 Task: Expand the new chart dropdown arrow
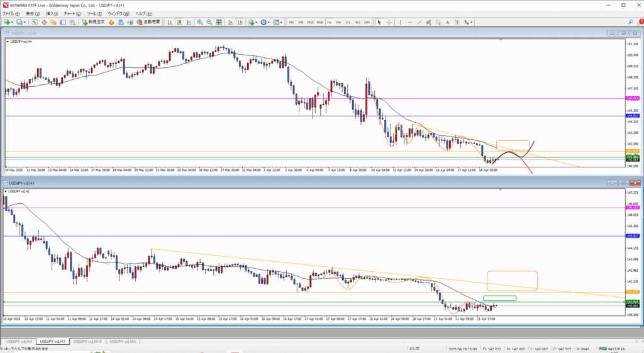[12, 22]
